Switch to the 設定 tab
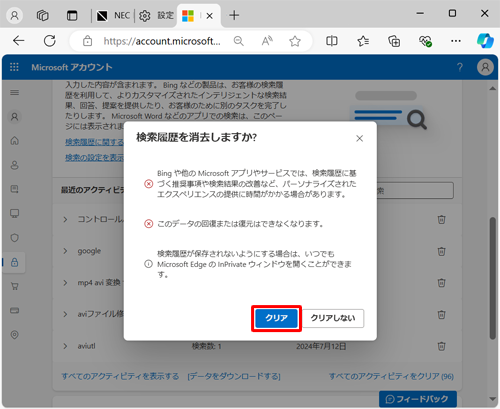Image resolution: width=500 pixels, height=409 pixels. pos(156,15)
